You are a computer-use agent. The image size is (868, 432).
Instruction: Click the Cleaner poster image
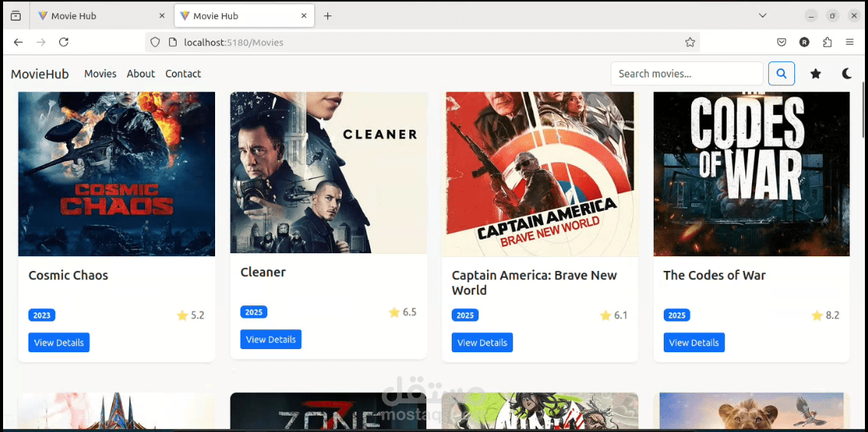328,173
